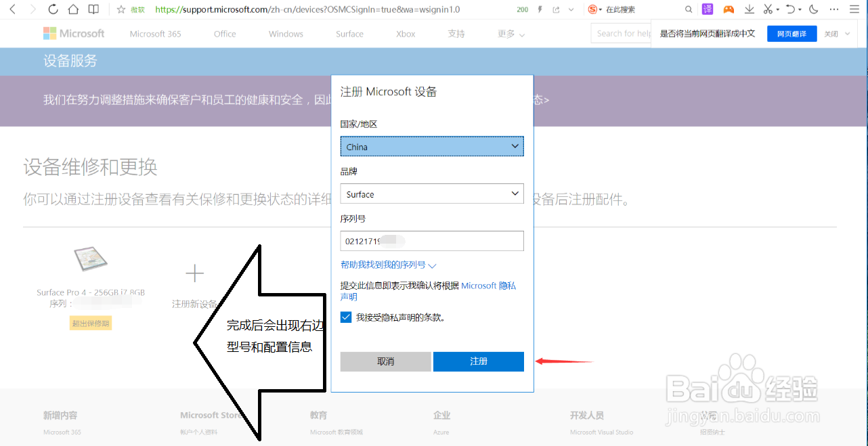
Task: Select the scissors screenshot tool
Action: [768, 9]
